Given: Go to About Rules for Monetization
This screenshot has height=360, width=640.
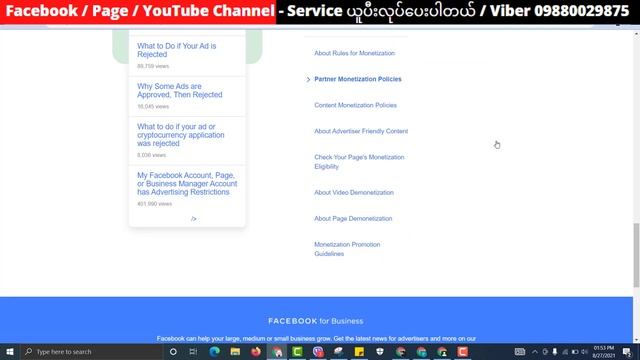Looking at the screenshot, I should pos(354,53).
